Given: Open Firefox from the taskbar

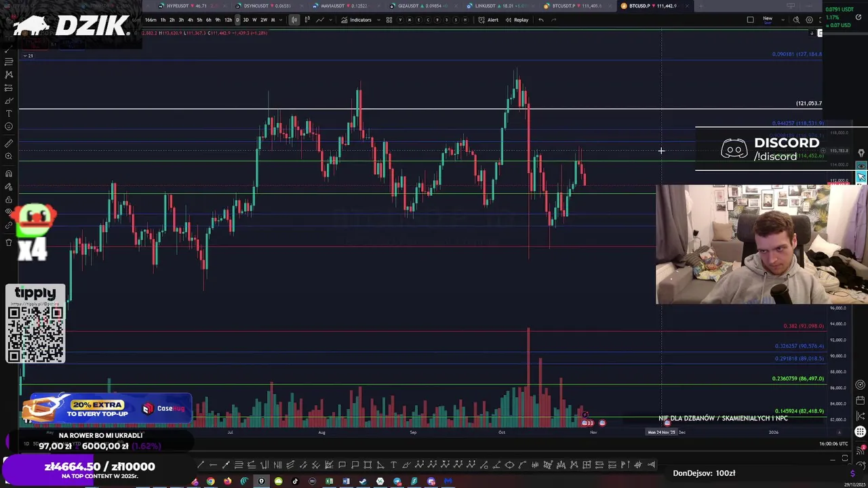Looking at the screenshot, I should pyautogui.click(x=228, y=481).
